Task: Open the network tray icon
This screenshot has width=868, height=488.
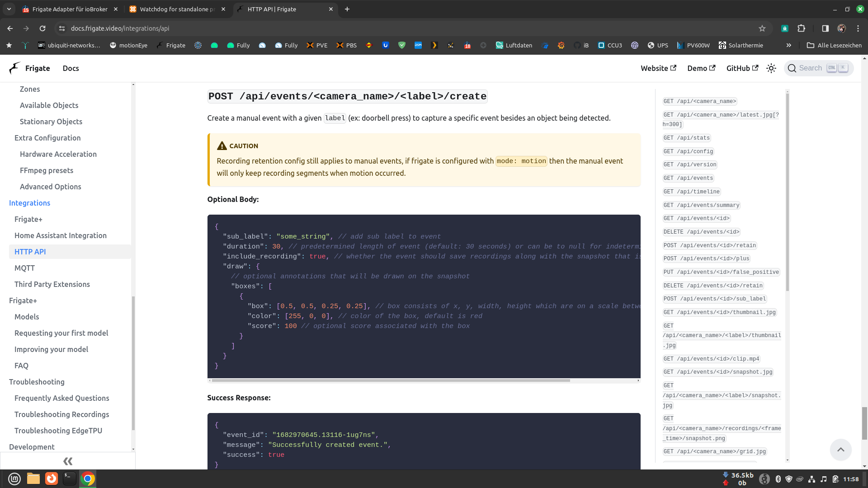Action: point(812,479)
